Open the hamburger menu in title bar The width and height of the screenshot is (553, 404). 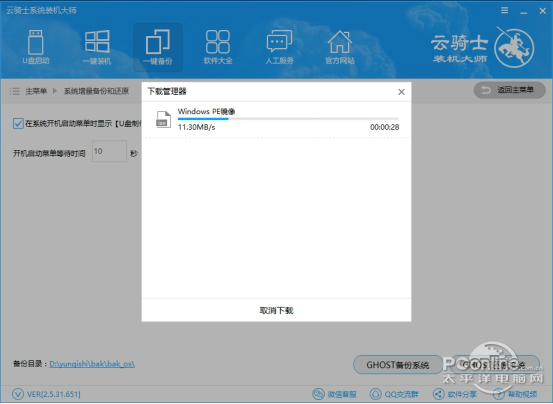(505, 11)
